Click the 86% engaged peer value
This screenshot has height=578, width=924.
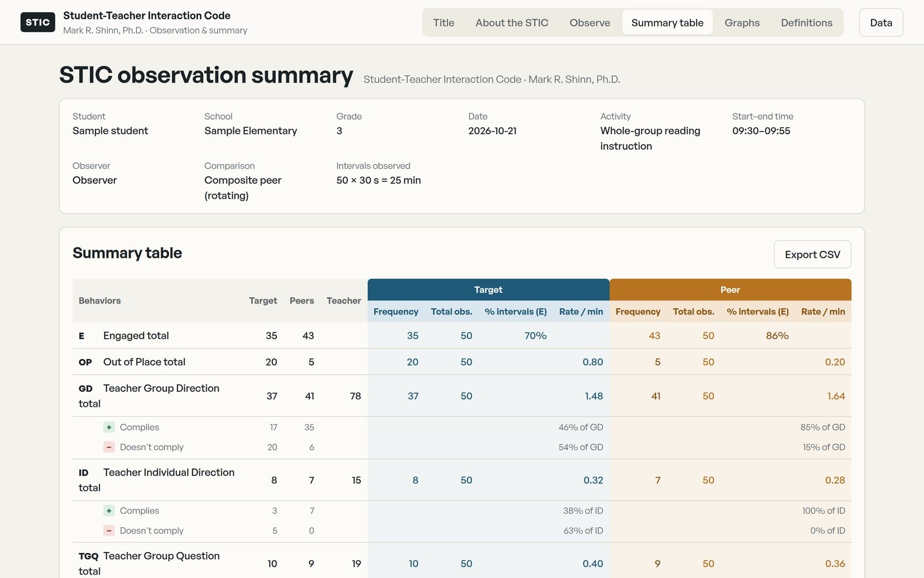click(777, 336)
